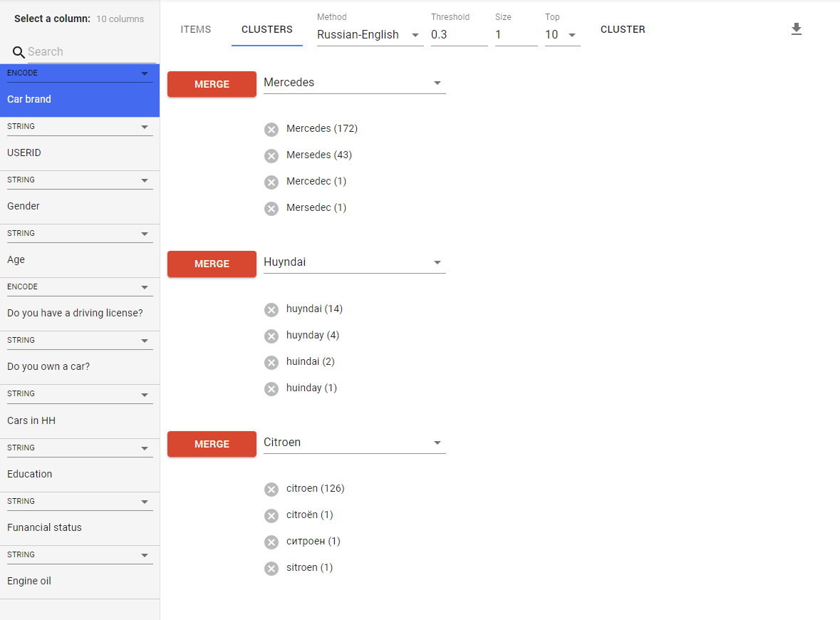Select the CLUSTERS tab

pyautogui.click(x=267, y=29)
